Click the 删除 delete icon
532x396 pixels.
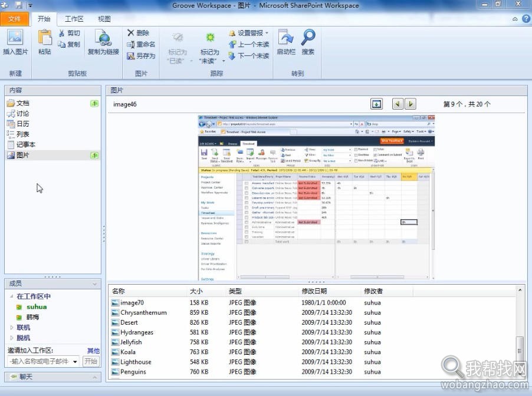tap(130, 32)
